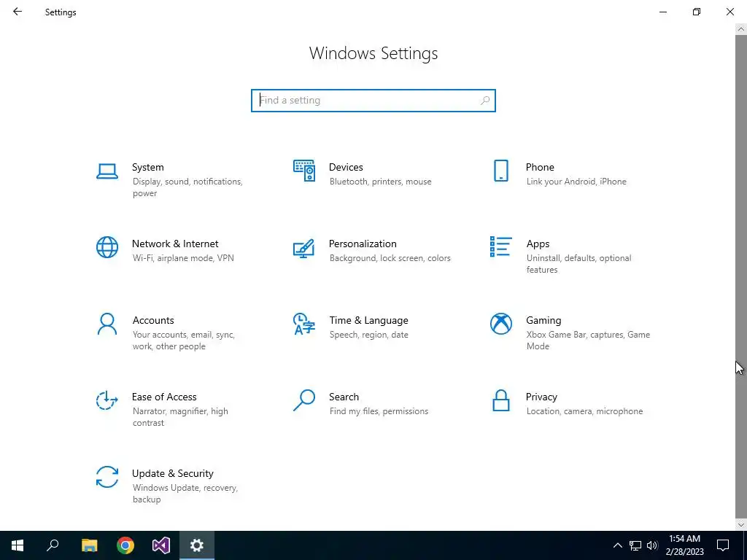This screenshot has width=747, height=560.
Task: Click 'Location, camera, microphone' text
Action: 584,411
